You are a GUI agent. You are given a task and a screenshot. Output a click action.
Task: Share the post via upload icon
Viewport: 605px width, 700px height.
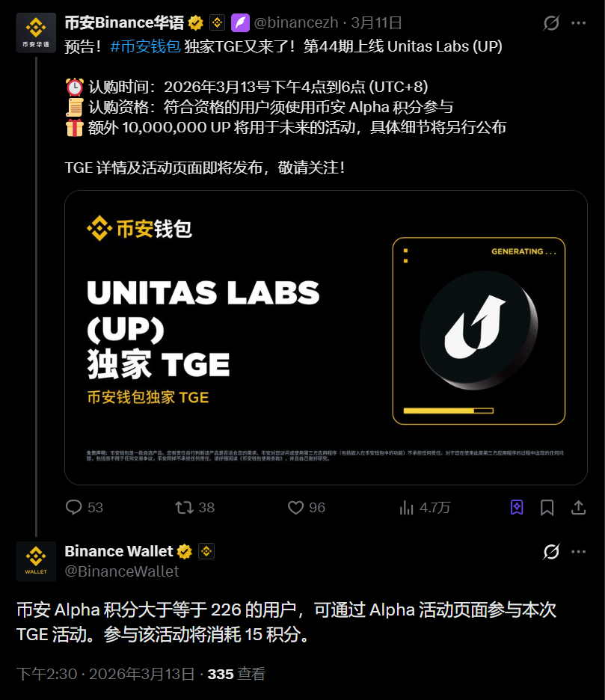click(578, 508)
